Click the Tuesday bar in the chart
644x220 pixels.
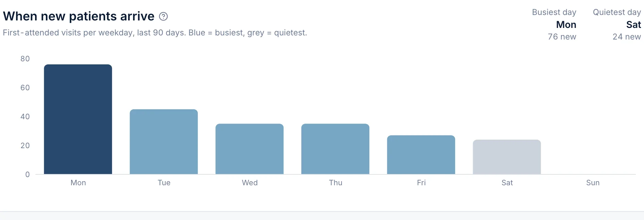click(x=164, y=142)
